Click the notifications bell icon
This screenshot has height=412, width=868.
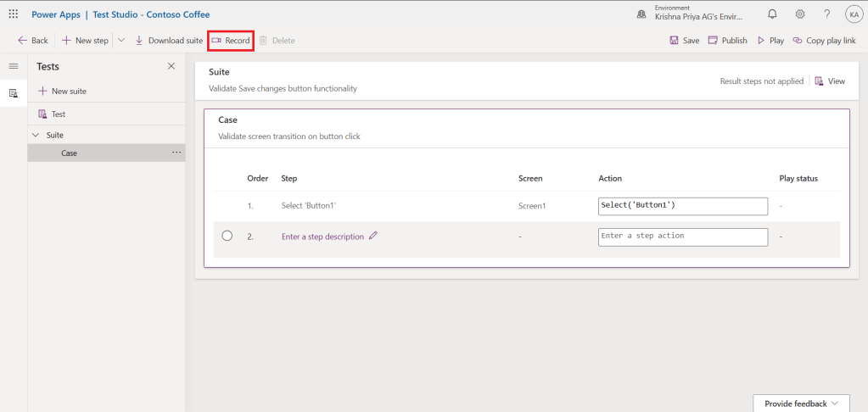(x=772, y=14)
